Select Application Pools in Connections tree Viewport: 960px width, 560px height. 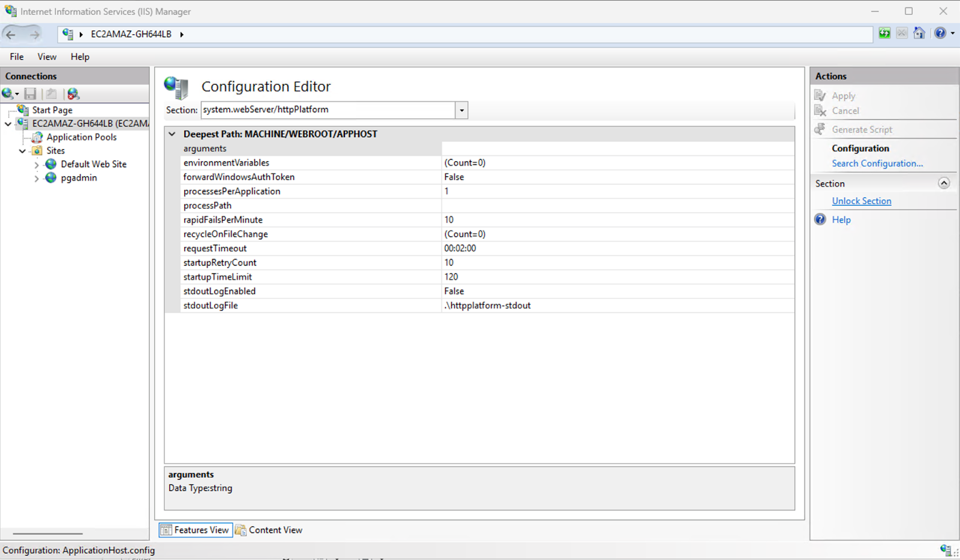[82, 137]
